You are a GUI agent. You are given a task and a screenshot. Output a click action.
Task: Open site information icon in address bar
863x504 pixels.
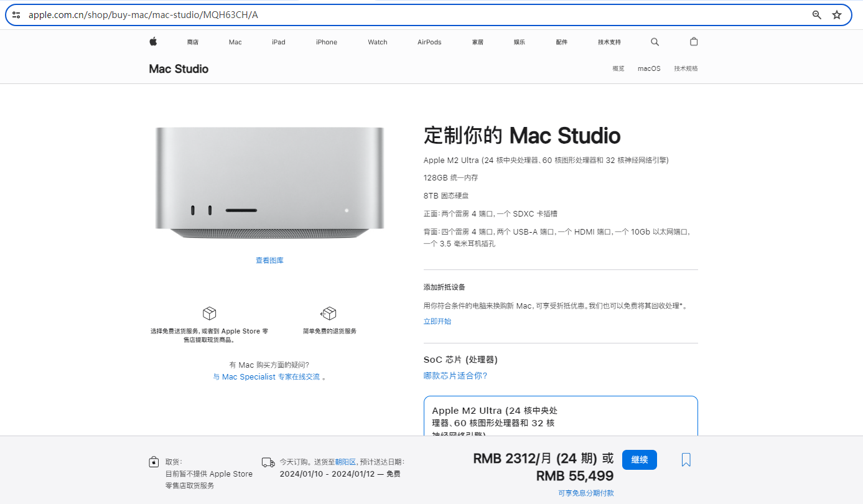(16, 15)
